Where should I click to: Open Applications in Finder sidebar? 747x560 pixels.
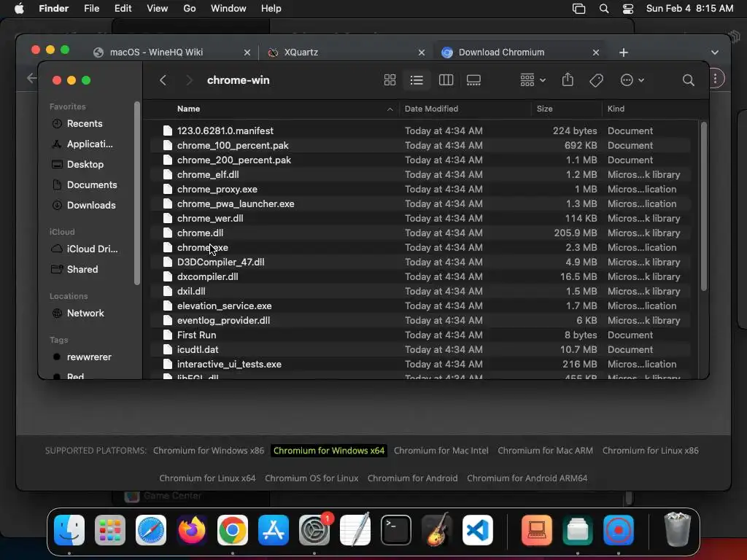[x=90, y=144]
